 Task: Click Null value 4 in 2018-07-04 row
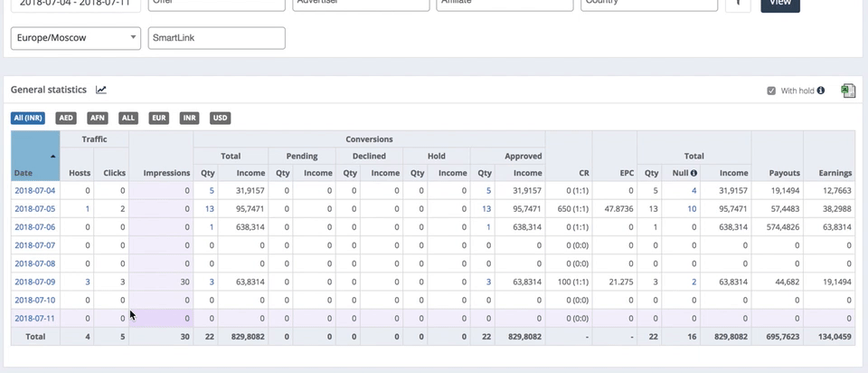pyautogui.click(x=693, y=191)
